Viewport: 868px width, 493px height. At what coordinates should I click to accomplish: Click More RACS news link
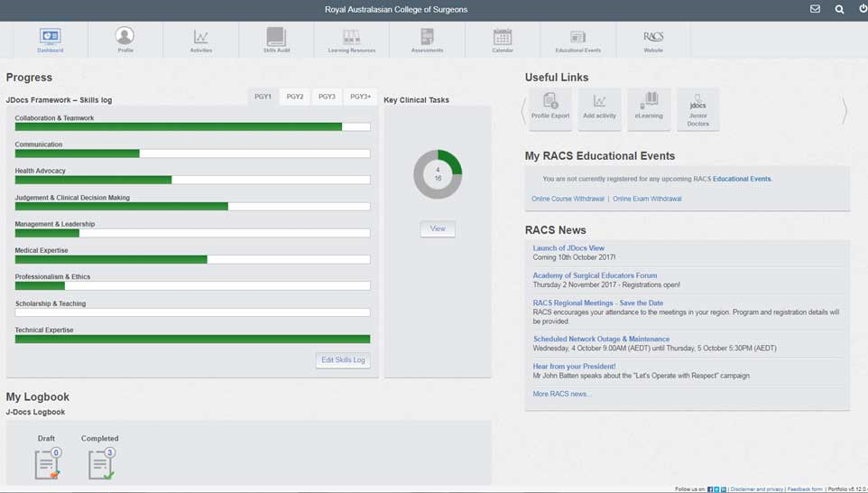(x=562, y=394)
